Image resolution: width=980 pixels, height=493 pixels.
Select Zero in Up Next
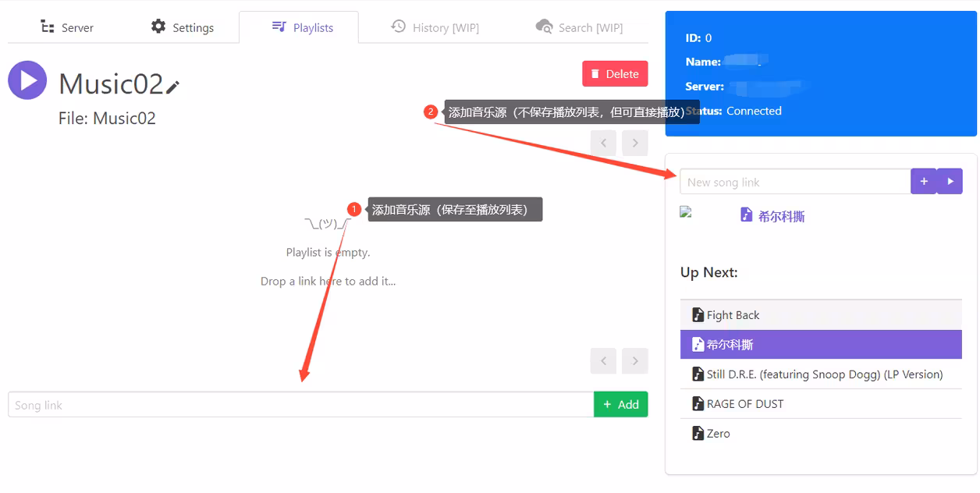coord(821,433)
